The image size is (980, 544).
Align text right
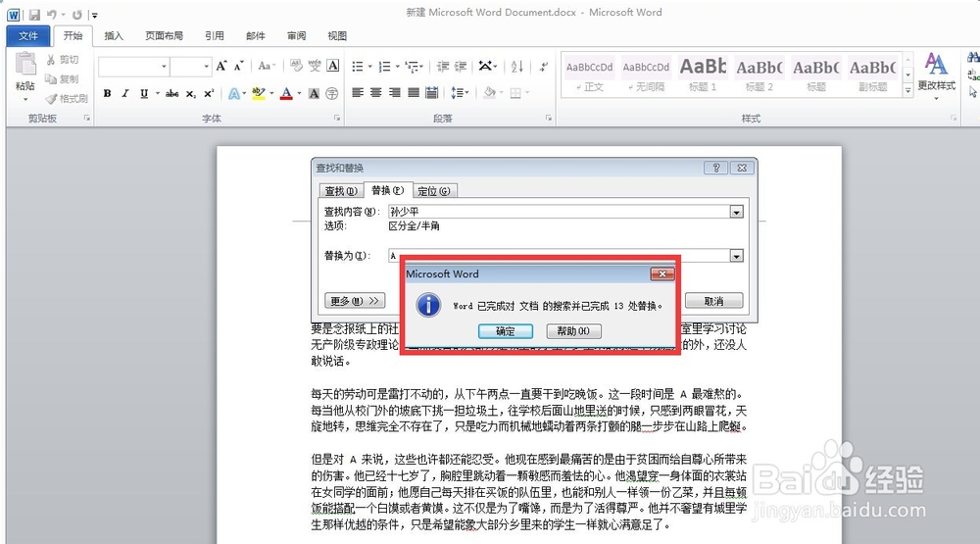point(394,93)
